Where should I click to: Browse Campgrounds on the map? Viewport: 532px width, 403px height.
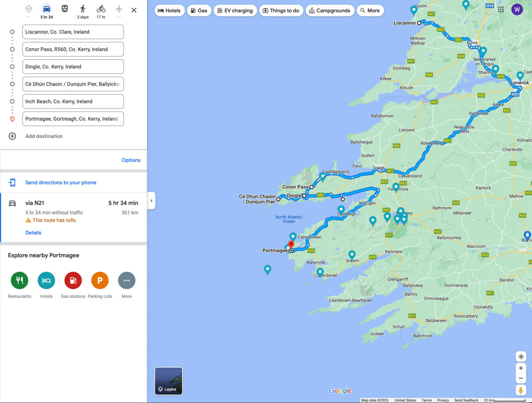pyautogui.click(x=330, y=10)
